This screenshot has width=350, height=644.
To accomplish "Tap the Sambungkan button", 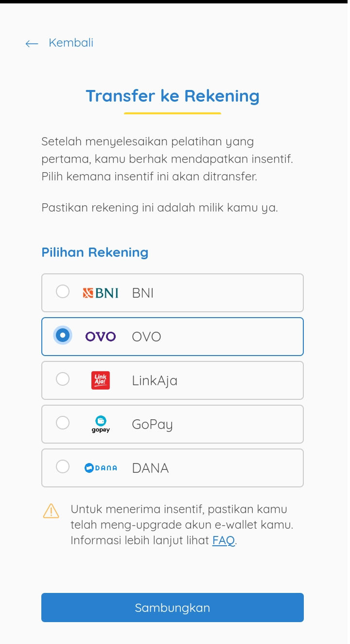I will pyautogui.click(x=173, y=608).
